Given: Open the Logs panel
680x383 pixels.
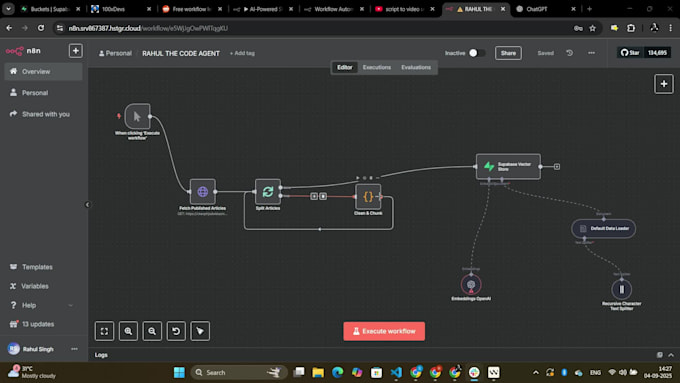Looking at the screenshot, I should coord(101,355).
